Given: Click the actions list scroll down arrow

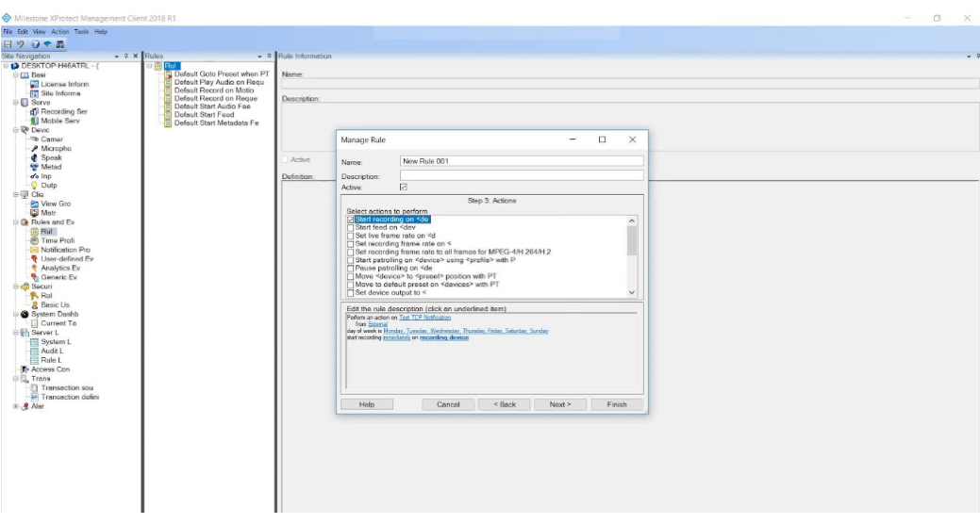Looking at the screenshot, I should coord(632,292).
